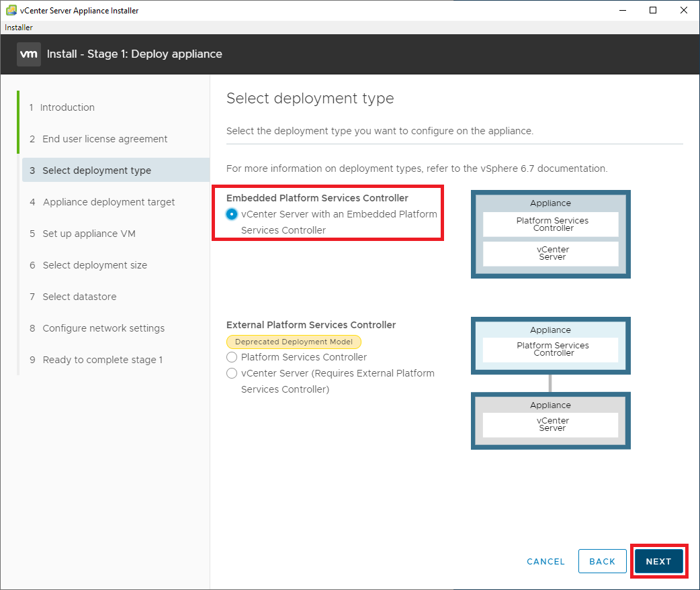Go to step 1 Introduction
The height and width of the screenshot is (590, 700).
(67, 107)
